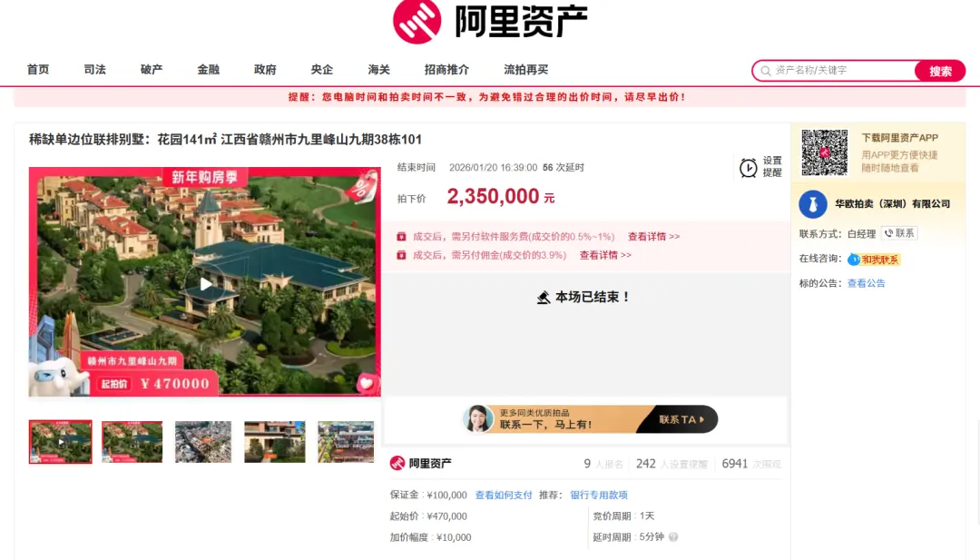Open the 央企 navigation item
Viewport: 980px width, 560px height.
(322, 69)
